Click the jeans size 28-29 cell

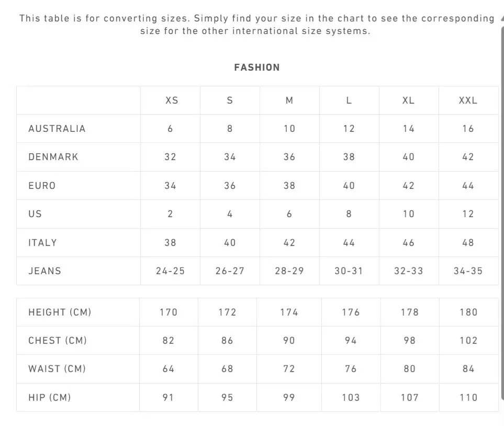pyautogui.click(x=289, y=271)
